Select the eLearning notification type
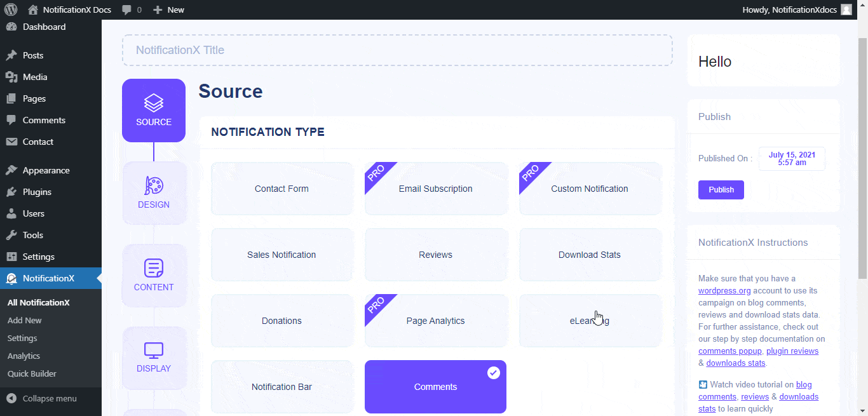The width and height of the screenshot is (868, 416). pyautogui.click(x=590, y=321)
